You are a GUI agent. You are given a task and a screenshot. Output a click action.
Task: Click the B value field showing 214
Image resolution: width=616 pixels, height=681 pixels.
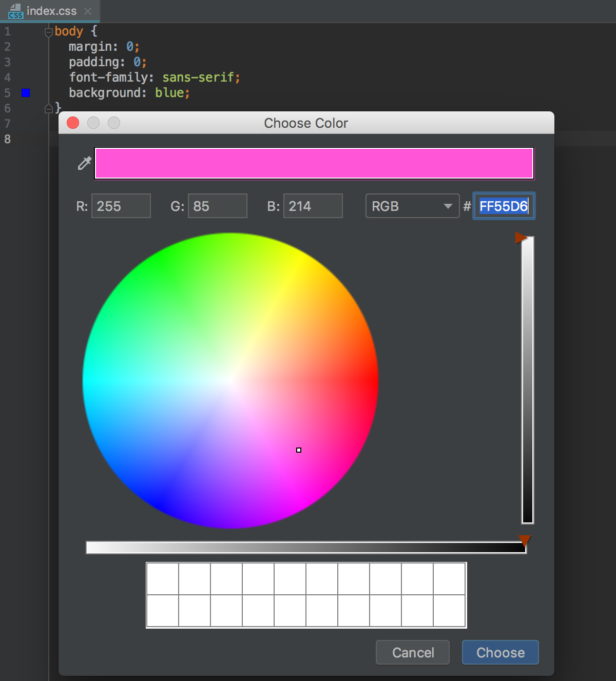click(x=313, y=206)
